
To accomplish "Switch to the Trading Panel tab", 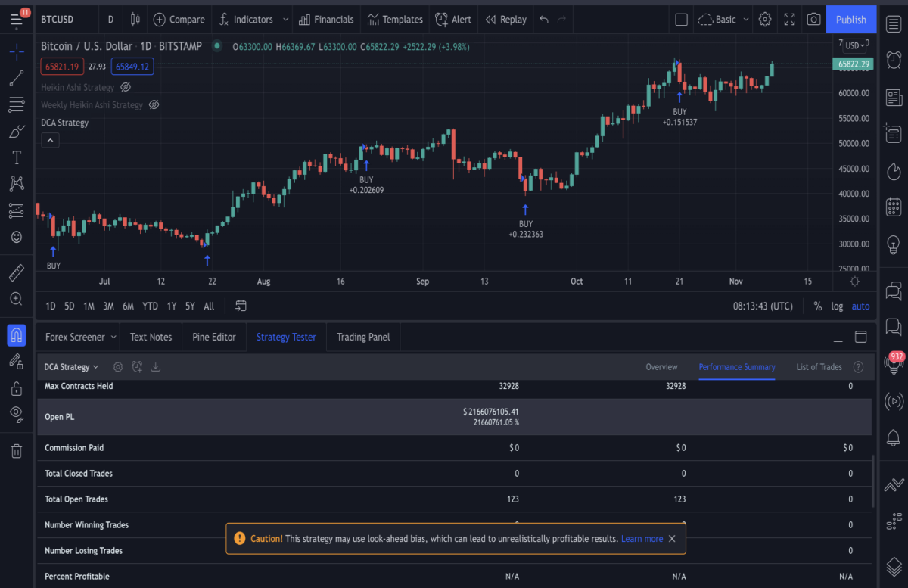I will tap(363, 337).
